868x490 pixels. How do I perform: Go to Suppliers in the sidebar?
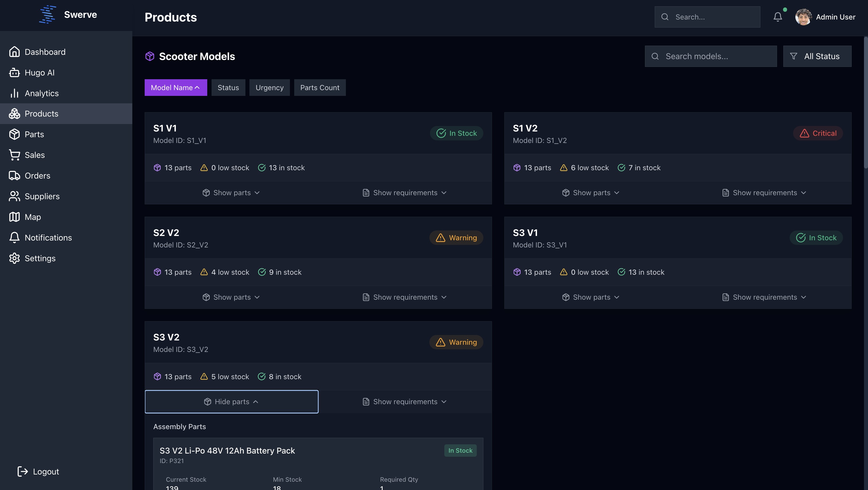[x=42, y=196]
